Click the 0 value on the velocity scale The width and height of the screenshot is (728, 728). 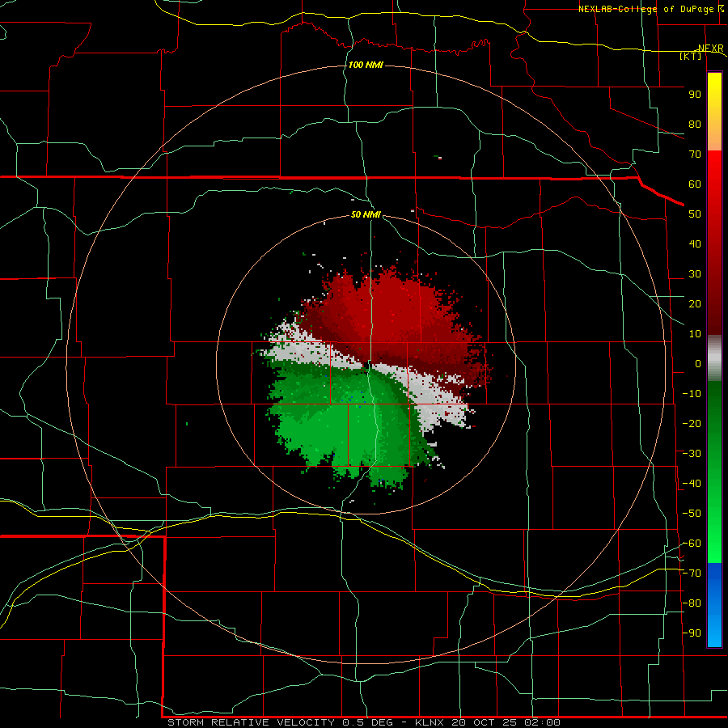coord(698,363)
